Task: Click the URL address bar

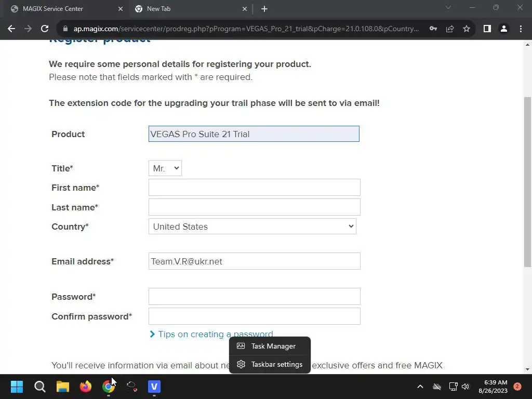Action: click(x=246, y=29)
